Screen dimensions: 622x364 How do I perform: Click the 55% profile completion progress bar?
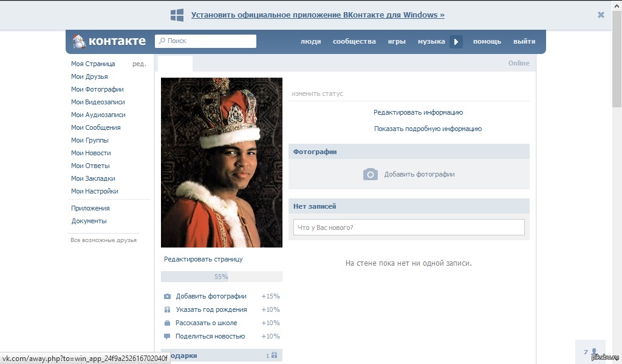[221, 277]
